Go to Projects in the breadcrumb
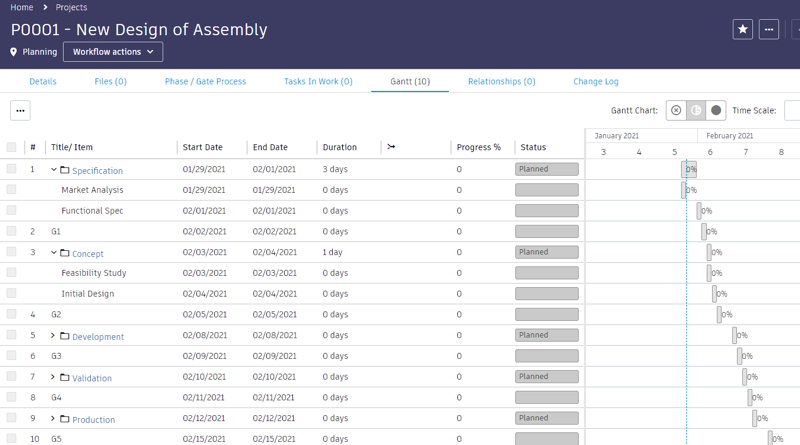 72,7
